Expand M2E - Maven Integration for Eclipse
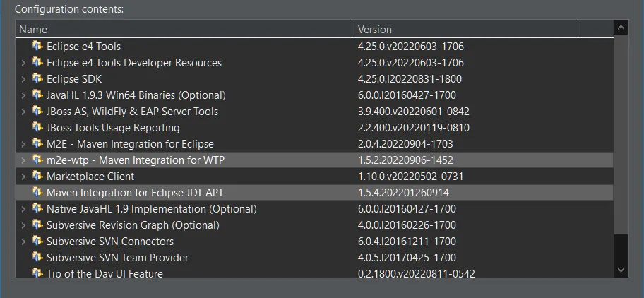This screenshot has width=644, height=298. [23, 144]
